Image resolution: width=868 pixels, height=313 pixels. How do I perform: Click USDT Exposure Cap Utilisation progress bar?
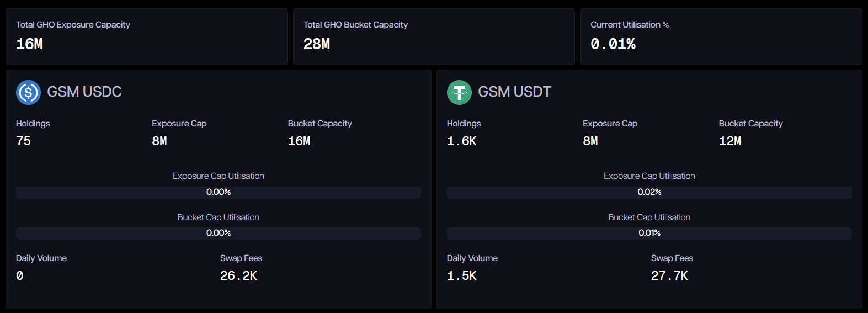tap(649, 192)
